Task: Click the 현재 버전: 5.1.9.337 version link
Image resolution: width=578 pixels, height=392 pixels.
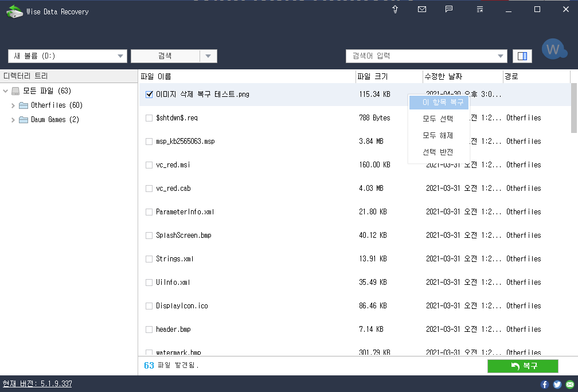Action: coord(37,384)
